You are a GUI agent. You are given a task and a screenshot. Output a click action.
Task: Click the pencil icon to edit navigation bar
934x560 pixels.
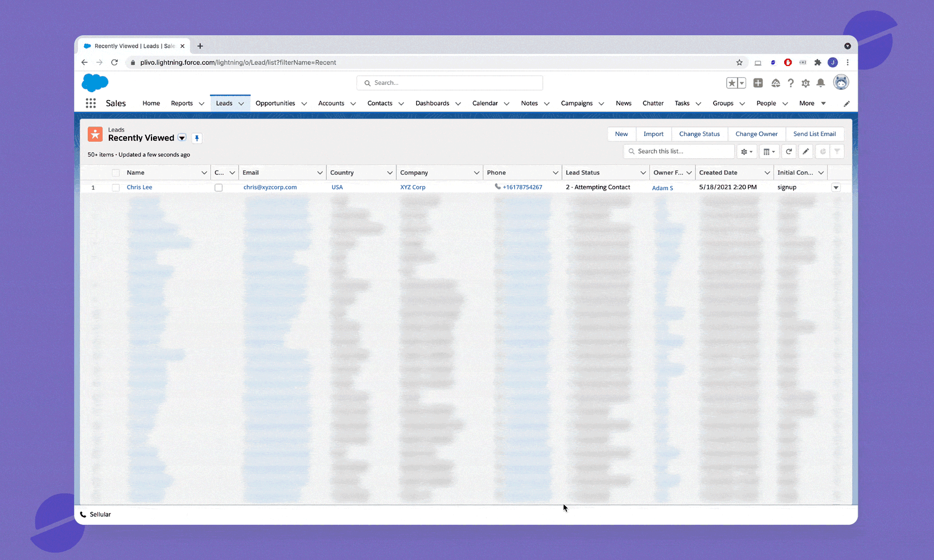click(x=846, y=104)
